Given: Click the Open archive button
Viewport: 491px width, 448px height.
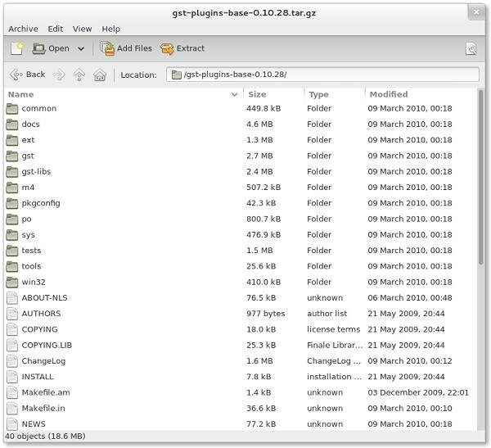Looking at the screenshot, I should 51,48.
